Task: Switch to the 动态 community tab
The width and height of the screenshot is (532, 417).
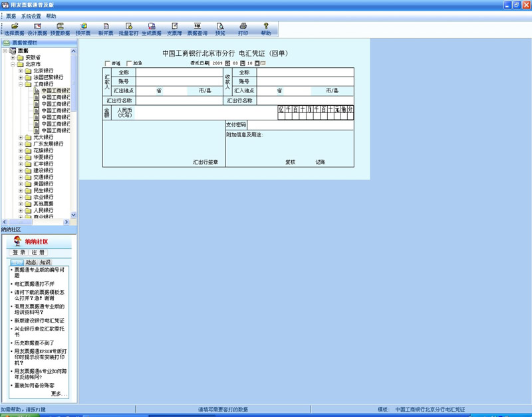Action: [x=31, y=262]
